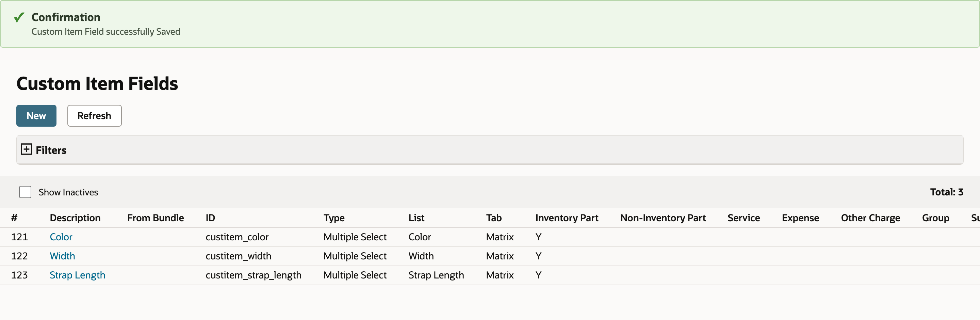Sort by the From Bundle column header

(x=156, y=218)
